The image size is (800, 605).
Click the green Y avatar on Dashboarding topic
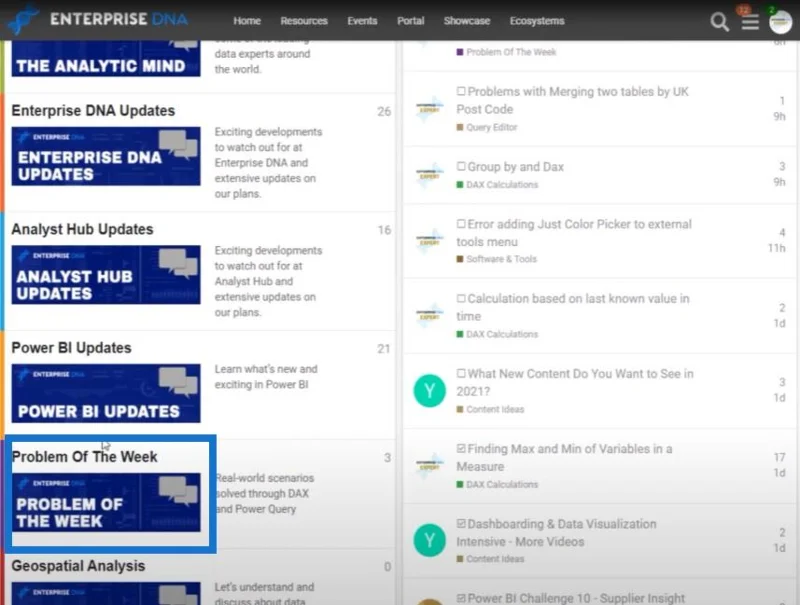(429, 540)
